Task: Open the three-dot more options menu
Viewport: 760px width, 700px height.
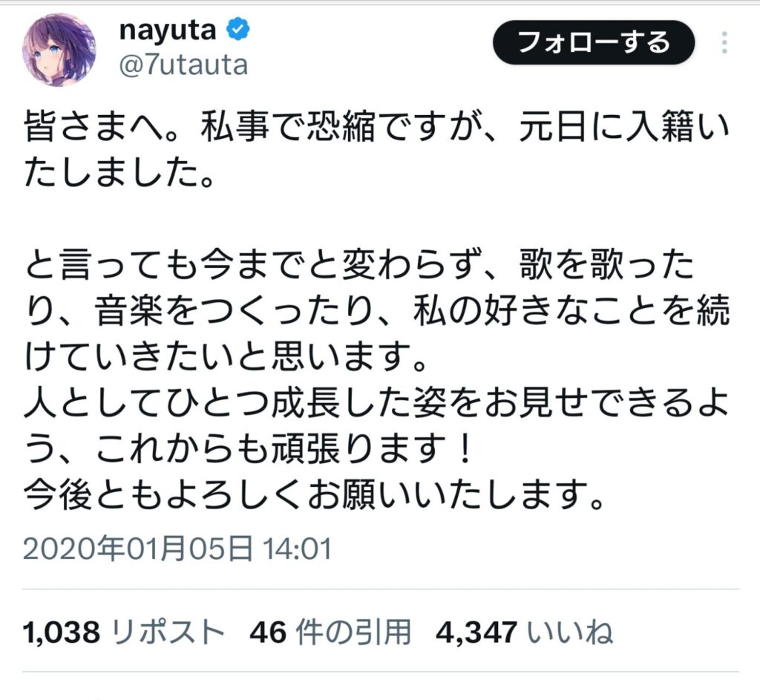Action: pyautogui.click(x=724, y=41)
